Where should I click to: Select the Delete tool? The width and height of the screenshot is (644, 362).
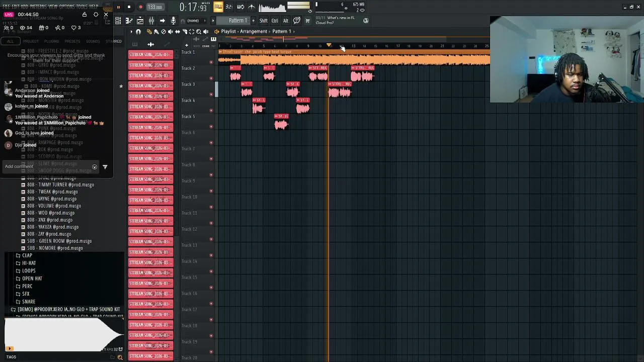click(x=164, y=31)
